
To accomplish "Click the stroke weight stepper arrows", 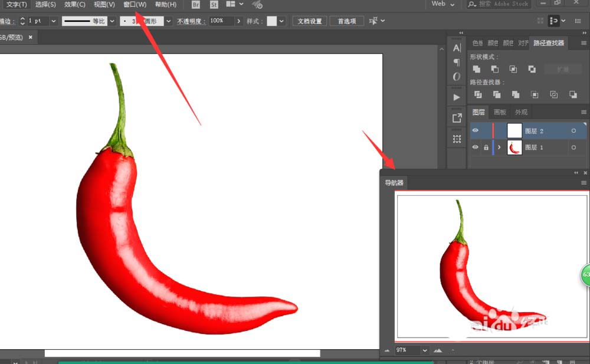I will (22, 21).
